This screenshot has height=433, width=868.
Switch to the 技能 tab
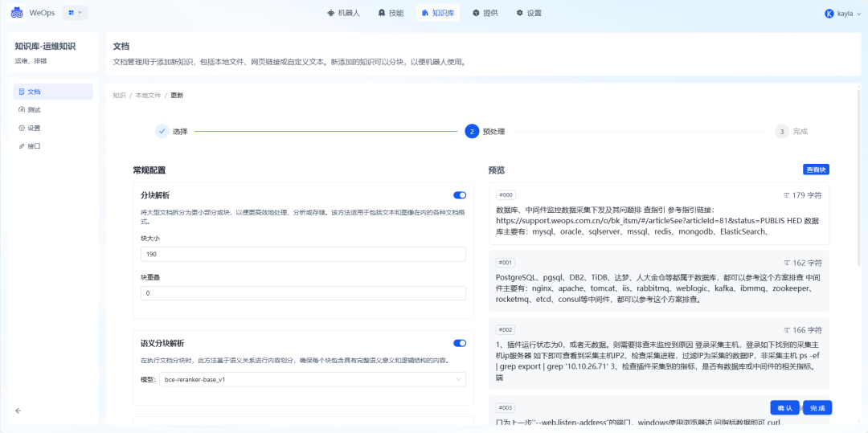tap(391, 13)
